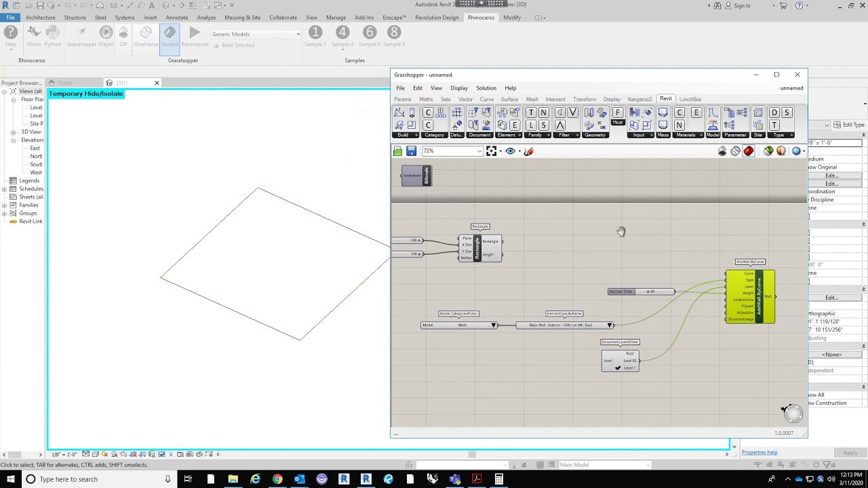Click the Properties help link

click(x=759, y=453)
